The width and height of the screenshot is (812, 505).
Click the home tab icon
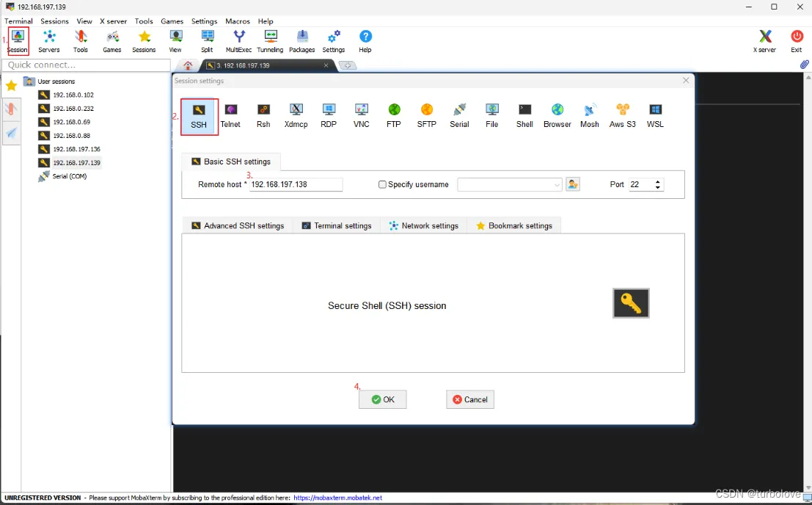188,65
